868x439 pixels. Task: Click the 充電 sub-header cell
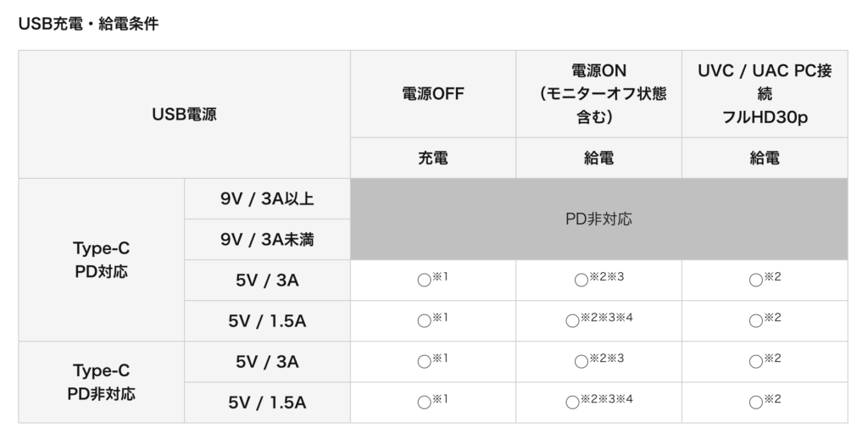[x=432, y=158]
